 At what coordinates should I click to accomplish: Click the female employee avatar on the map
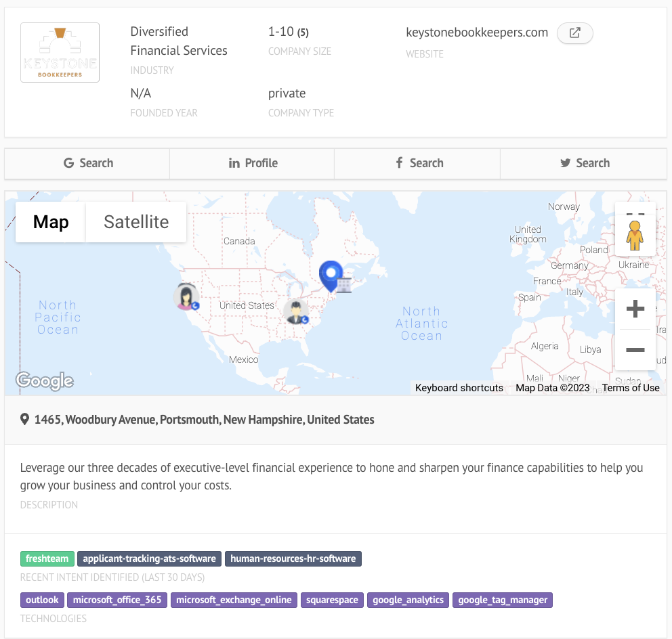[186, 296]
